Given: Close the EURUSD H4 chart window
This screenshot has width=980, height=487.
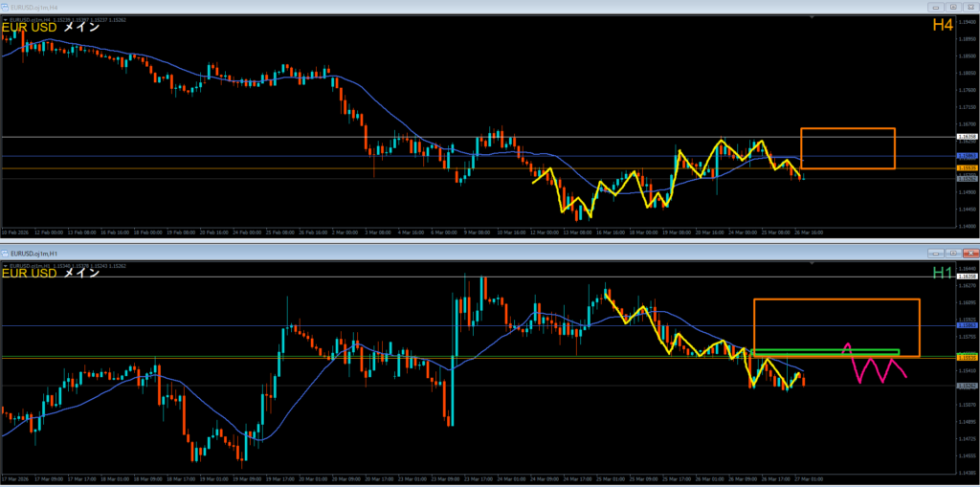Looking at the screenshot, I should point(970,7).
